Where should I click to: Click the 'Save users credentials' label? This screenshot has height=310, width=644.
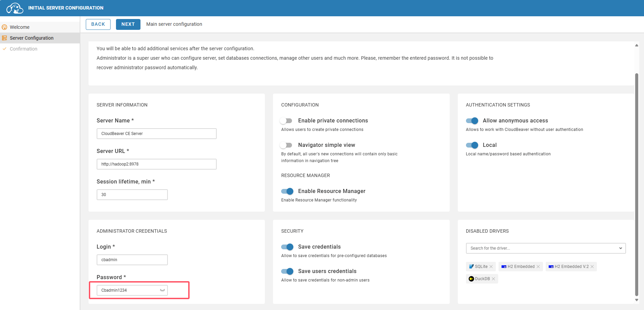point(327,271)
